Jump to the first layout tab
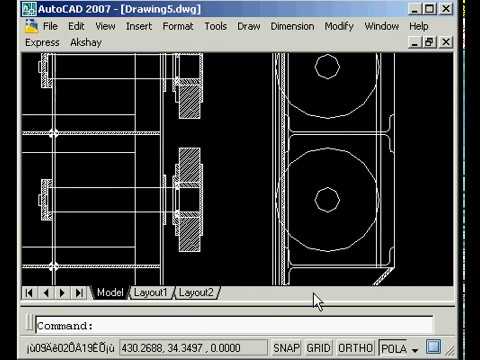Screen dimensions: 480x360 click(x=29, y=293)
